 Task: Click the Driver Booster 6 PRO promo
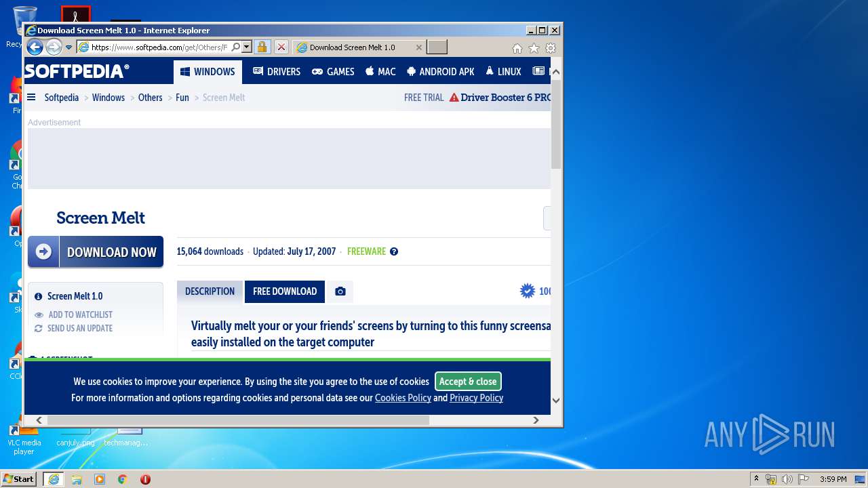coord(500,98)
